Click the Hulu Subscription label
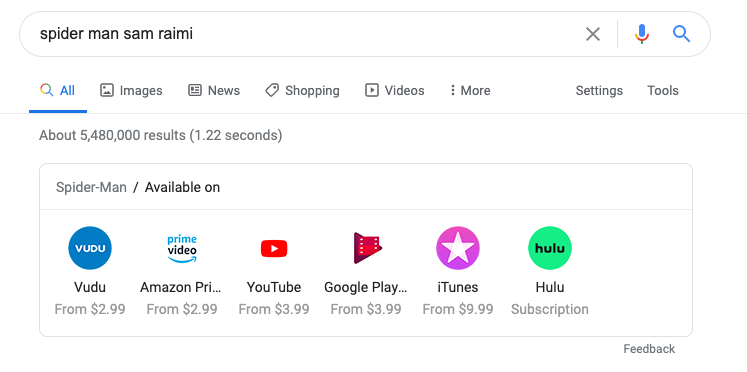Image resolution: width=747 pixels, height=372 pixels. pos(550,309)
